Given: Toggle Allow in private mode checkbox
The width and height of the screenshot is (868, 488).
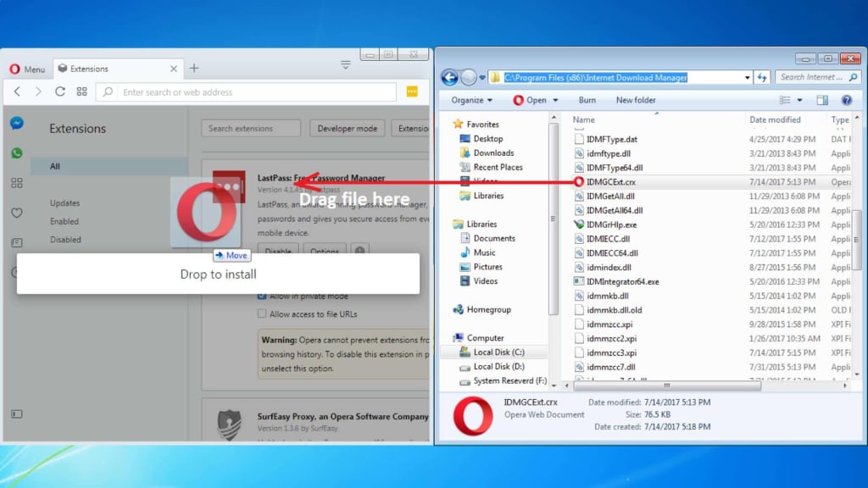Looking at the screenshot, I should tap(262, 296).
